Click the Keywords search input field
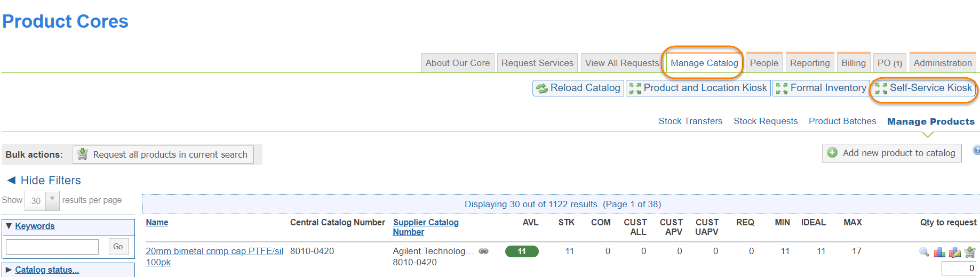The height and width of the screenshot is (277, 980). (x=52, y=247)
